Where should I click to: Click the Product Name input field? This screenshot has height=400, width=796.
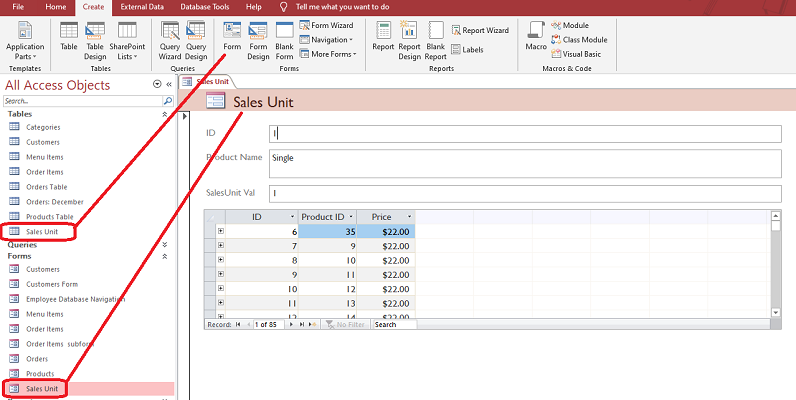pos(525,163)
